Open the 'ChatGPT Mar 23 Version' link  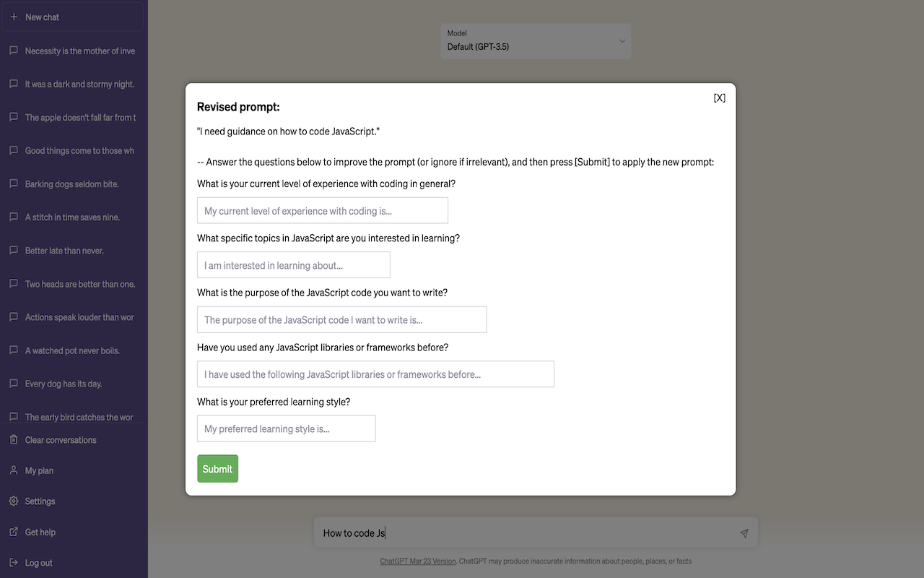click(x=417, y=561)
